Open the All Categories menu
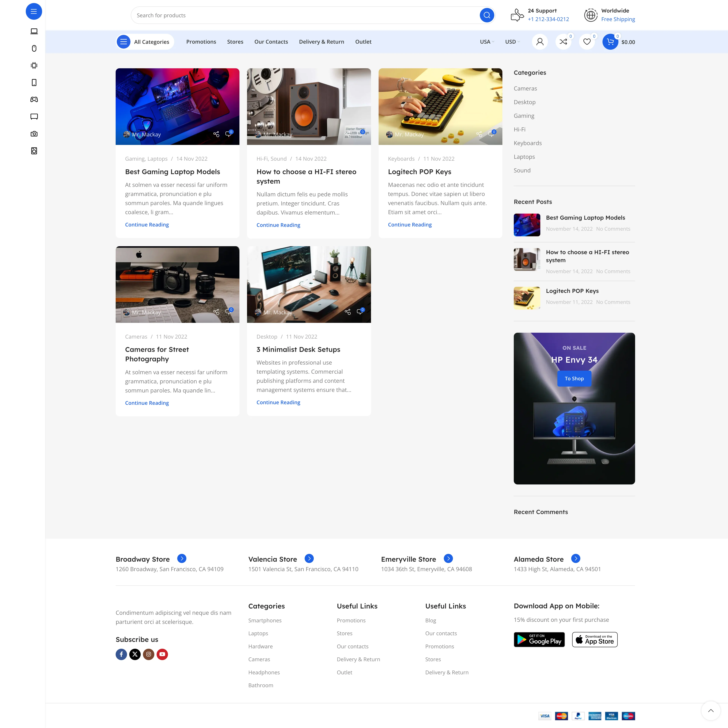This screenshot has width=728, height=728. tap(145, 42)
